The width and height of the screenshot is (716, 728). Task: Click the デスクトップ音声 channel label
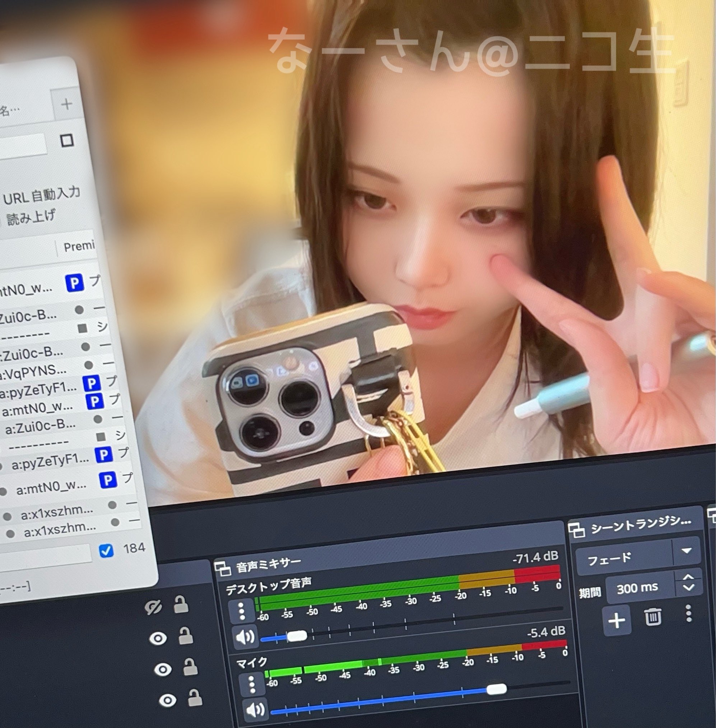269,587
